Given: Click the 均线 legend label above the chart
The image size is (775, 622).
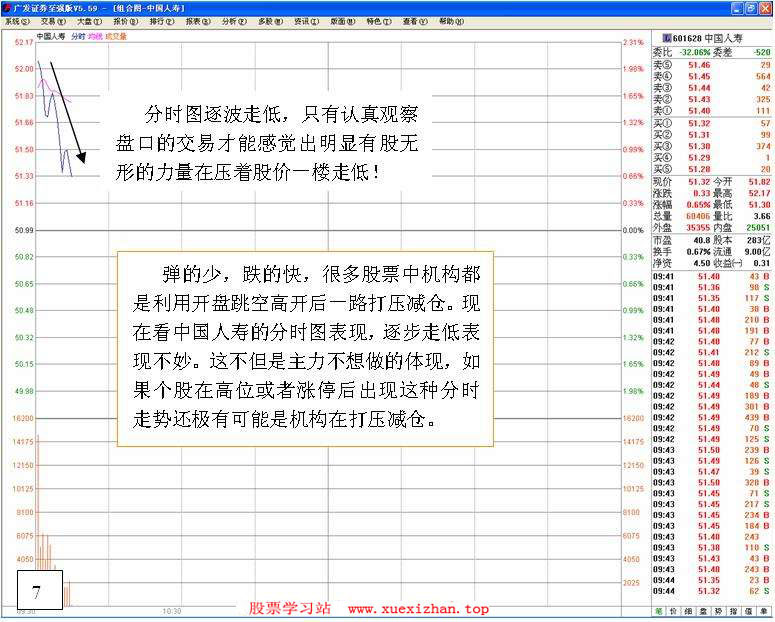Looking at the screenshot, I should pos(95,37).
